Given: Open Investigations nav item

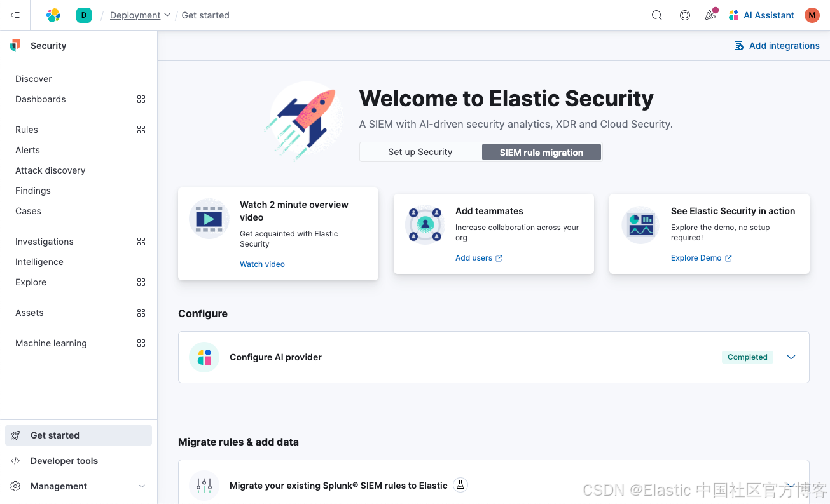Looking at the screenshot, I should (45, 242).
